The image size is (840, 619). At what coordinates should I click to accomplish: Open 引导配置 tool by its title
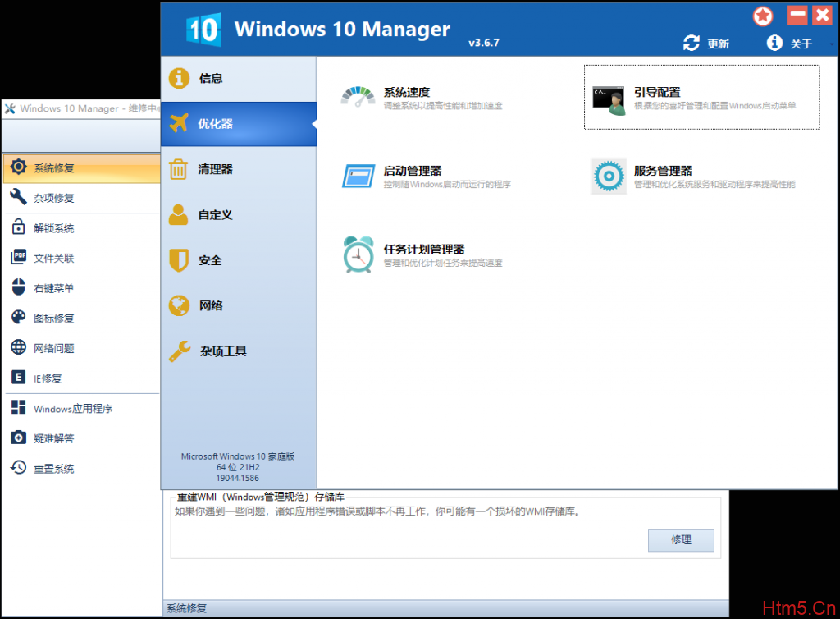tap(657, 92)
